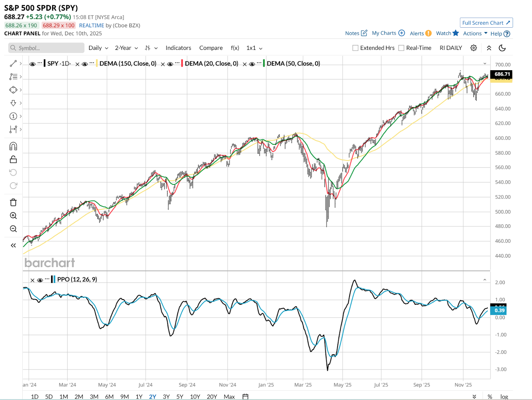Open chart settings gear

473,48
